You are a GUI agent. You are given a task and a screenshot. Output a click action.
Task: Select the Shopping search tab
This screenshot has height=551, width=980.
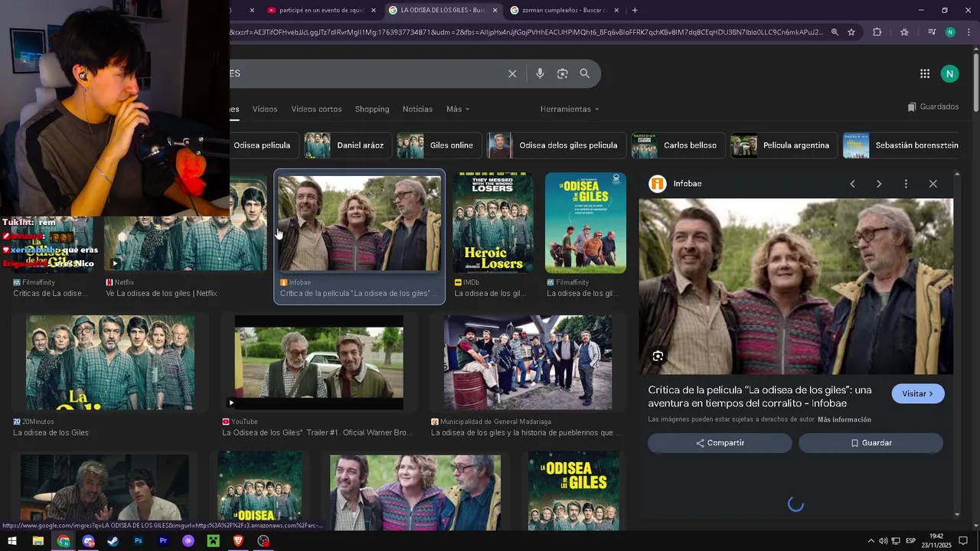(372, 109)
